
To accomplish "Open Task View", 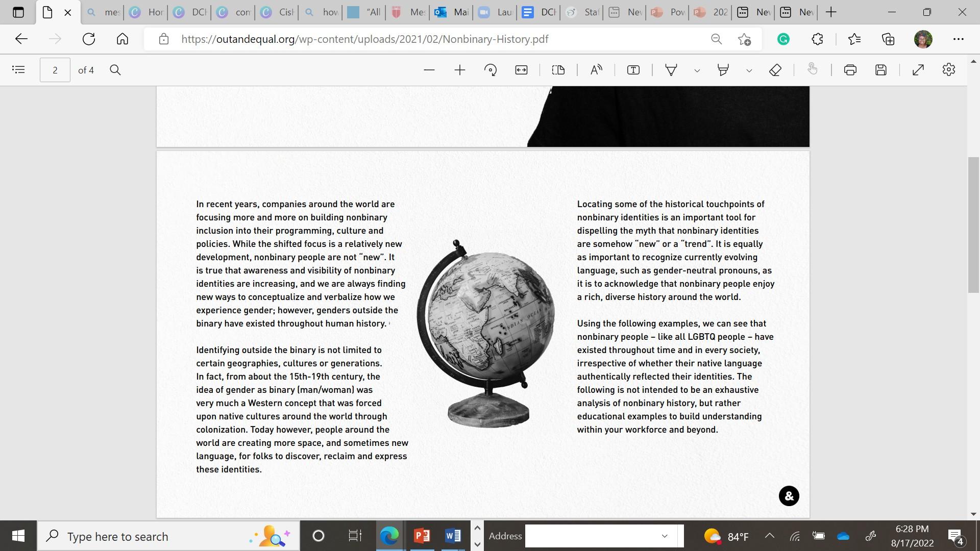I will click(355, 536).
